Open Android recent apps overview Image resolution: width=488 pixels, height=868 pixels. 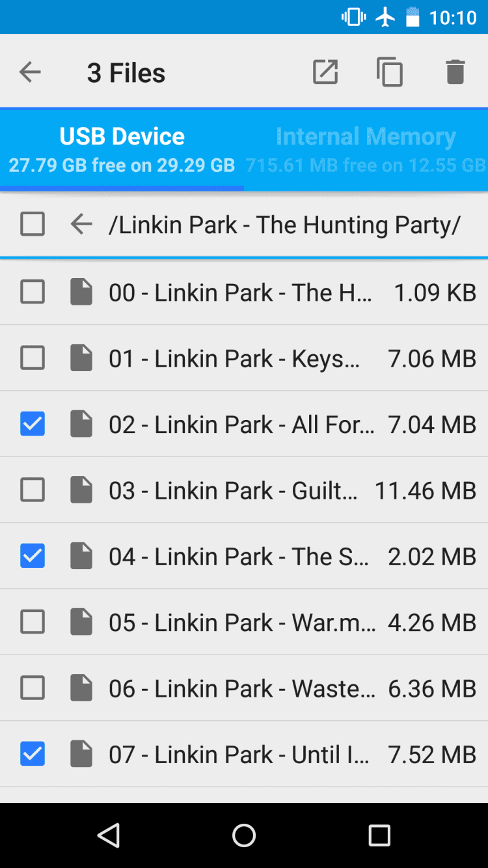[379, 835]
